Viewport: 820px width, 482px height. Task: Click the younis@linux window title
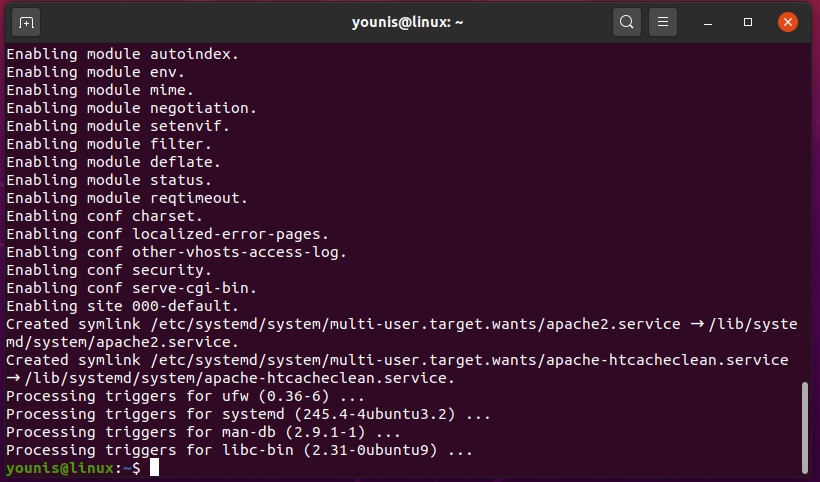pos(410,22)
